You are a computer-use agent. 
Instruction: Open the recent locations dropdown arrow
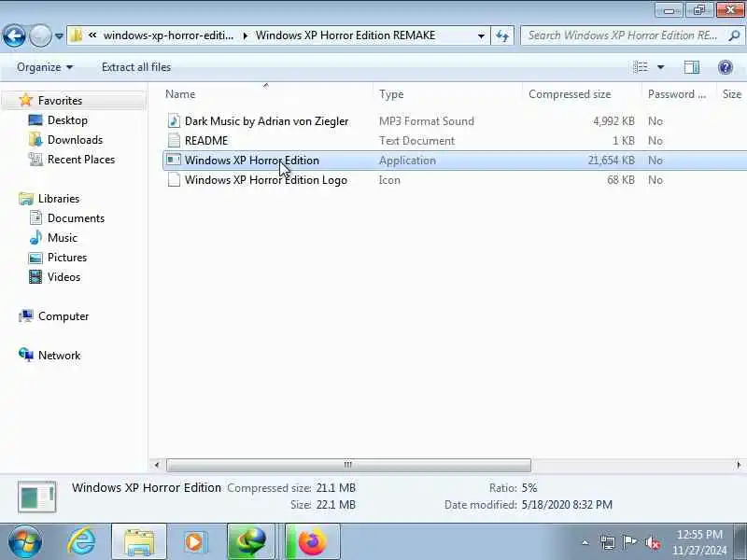tap(59, 35)
